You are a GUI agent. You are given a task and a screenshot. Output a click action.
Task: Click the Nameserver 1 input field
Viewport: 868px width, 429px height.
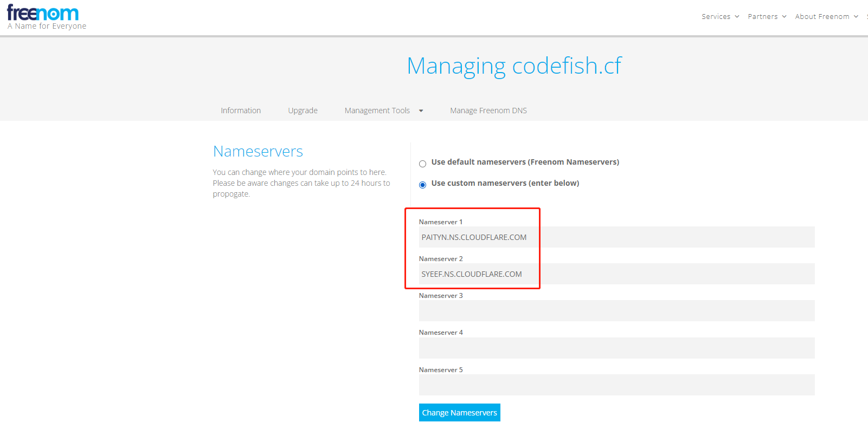click(616, 237)
